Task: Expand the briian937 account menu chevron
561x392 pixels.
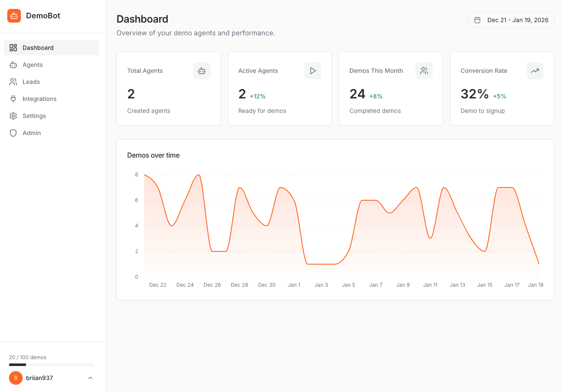Action: [x=90, y=378]
